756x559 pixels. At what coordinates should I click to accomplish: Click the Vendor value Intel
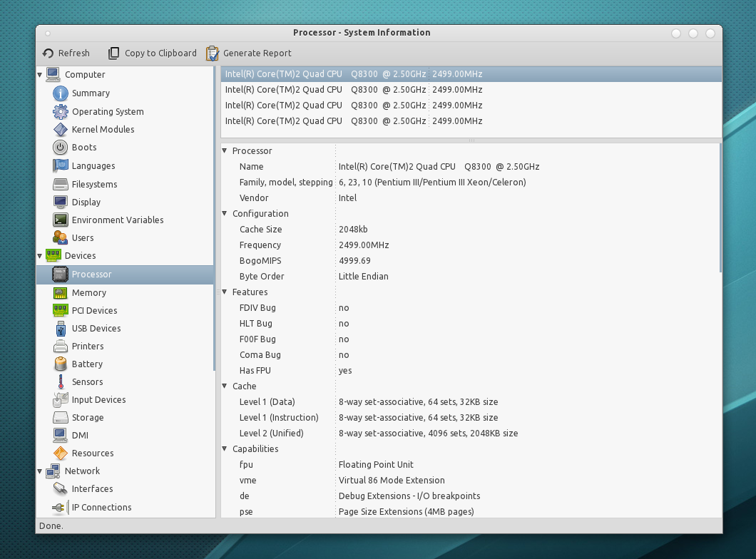(x=347, y=198)
